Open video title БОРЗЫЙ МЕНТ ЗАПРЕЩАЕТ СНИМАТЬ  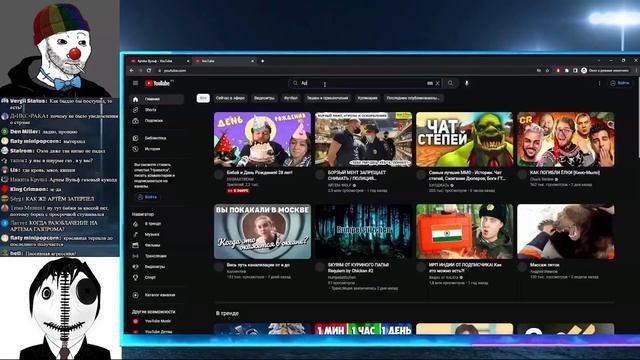[358, 176]
